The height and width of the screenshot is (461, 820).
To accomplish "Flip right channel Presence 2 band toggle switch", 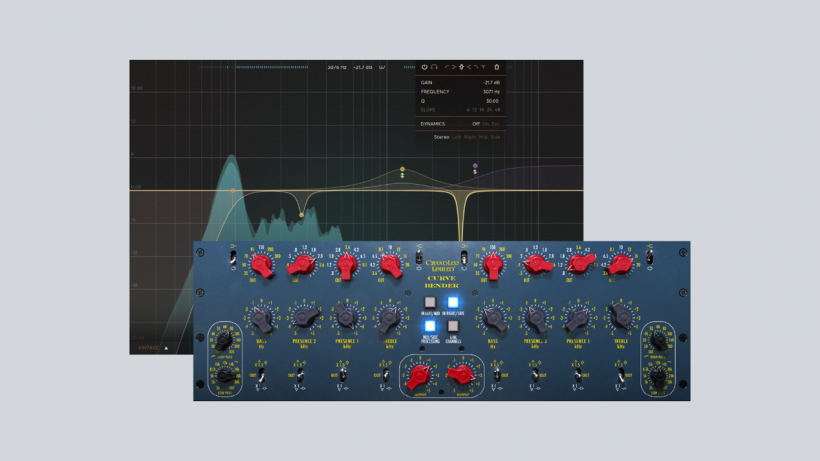I will [x=535, y=375].
